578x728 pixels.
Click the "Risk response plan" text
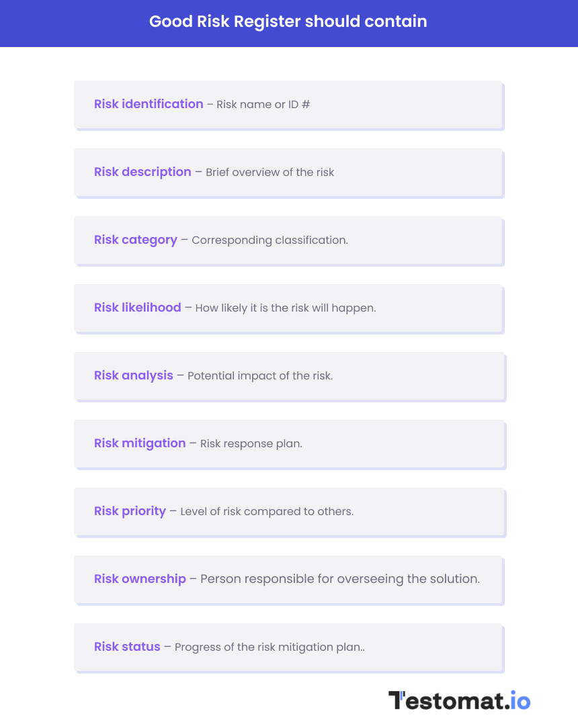(x=251, y=444)
